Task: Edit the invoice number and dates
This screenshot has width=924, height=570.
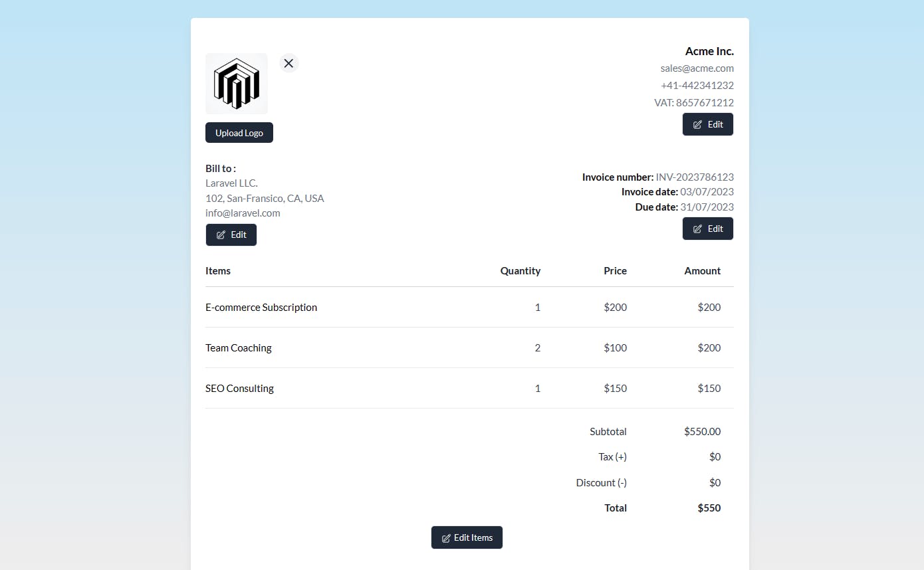Action: point(707,229)
